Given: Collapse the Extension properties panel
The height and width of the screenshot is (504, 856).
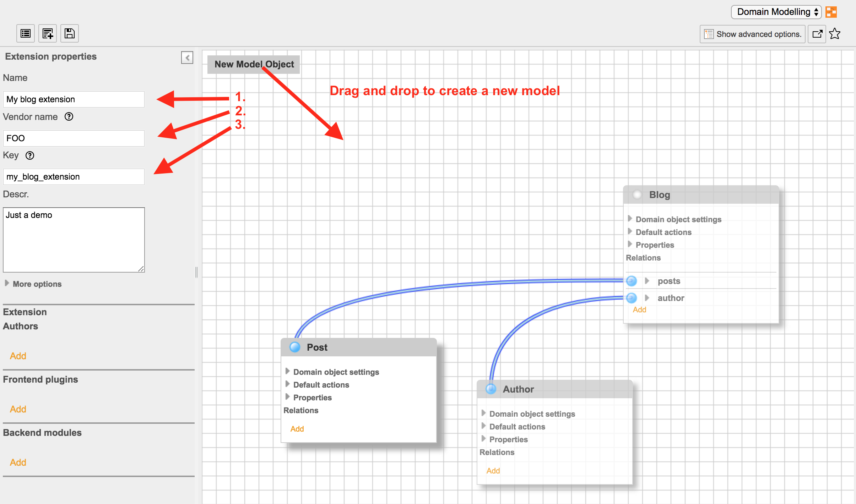Looking at the screenshot, I should click(187, 57).
